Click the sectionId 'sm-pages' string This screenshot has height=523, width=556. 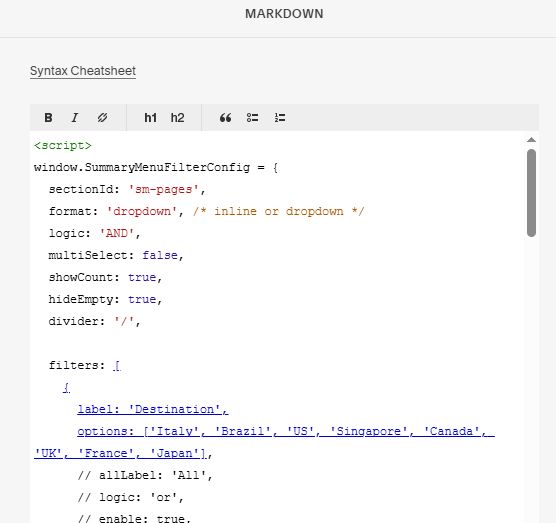pyautogui.click(x=163, y=189)
